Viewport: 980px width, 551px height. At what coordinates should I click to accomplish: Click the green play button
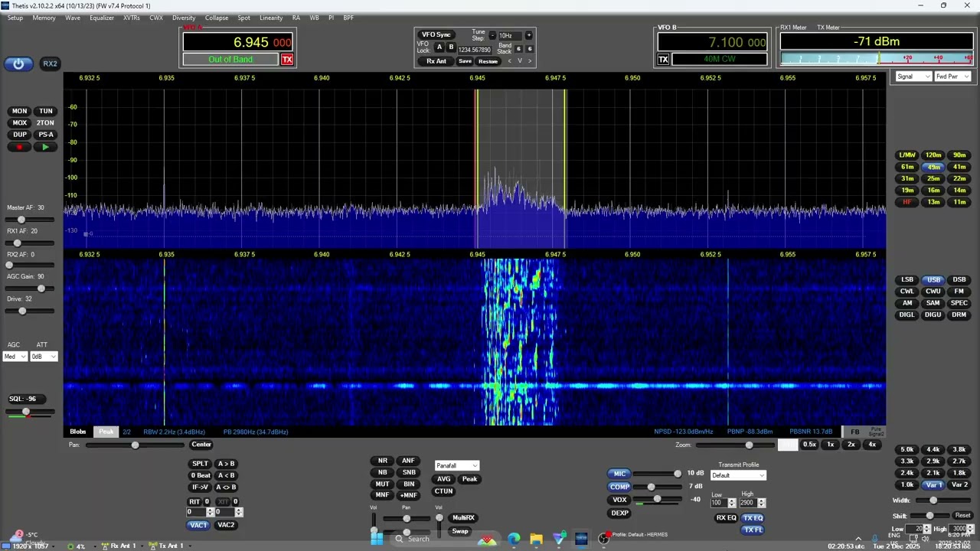[46, 147]
